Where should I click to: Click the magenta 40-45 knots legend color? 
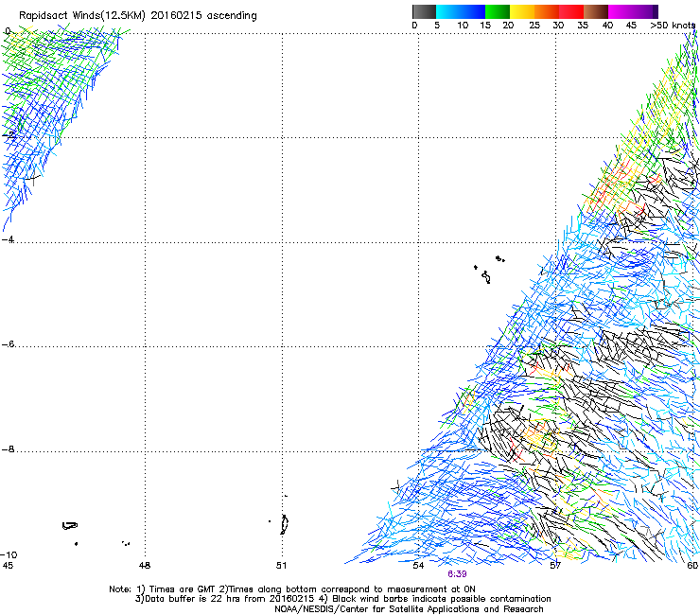(x=621, y=11)
